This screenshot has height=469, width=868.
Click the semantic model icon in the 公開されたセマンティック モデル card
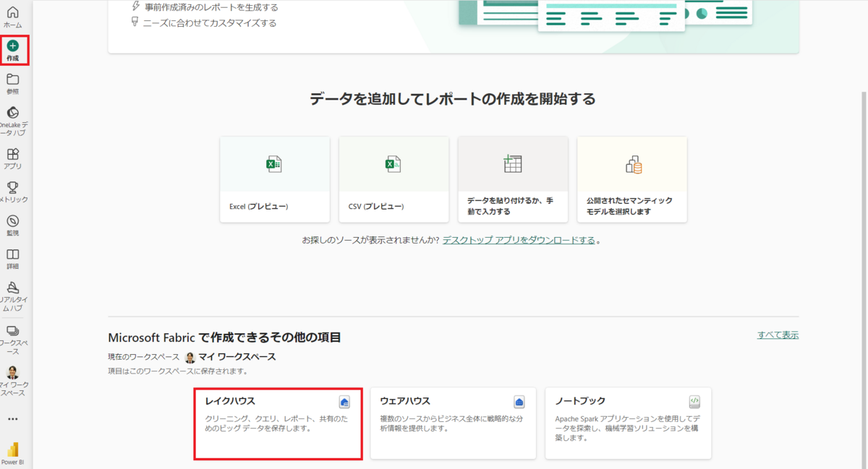633,165
